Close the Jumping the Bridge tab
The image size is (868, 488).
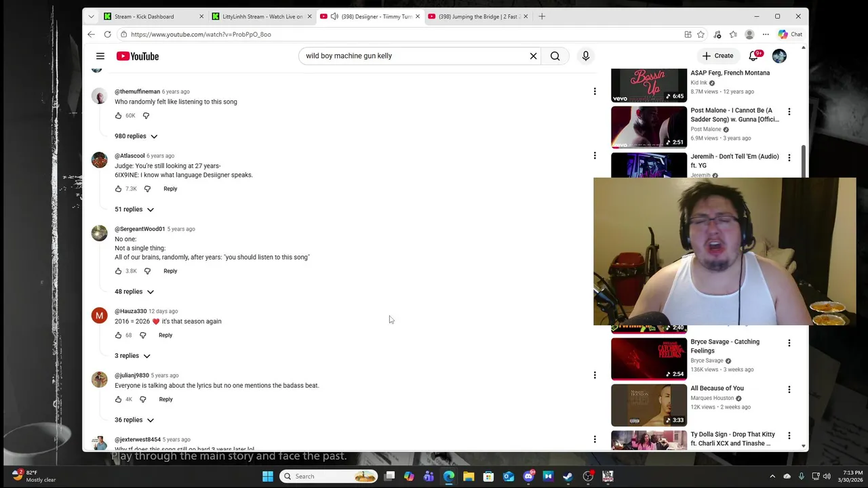526,16
